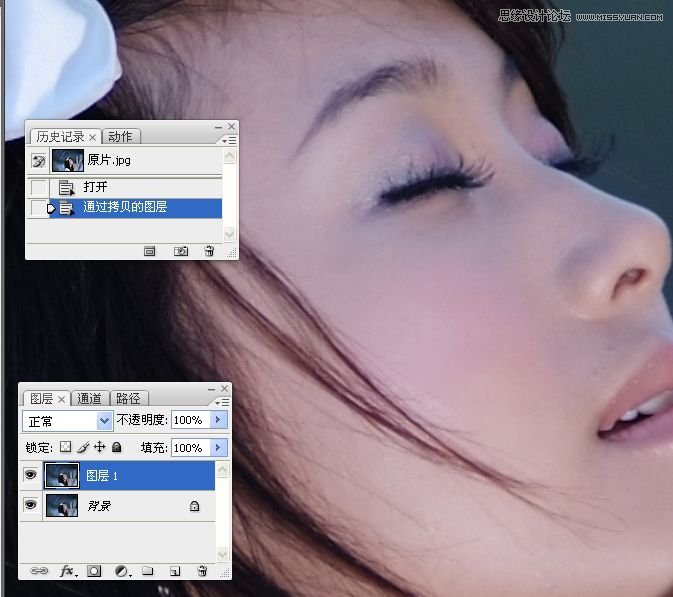673x597 pixels.
Task: Switch to the 动作 tab
Action: click(120, 136)
